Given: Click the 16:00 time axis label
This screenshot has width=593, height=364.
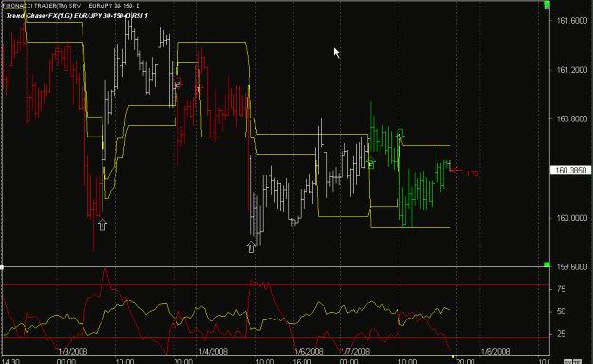Looking at the screenshot, I should click(x=303, y=361).
